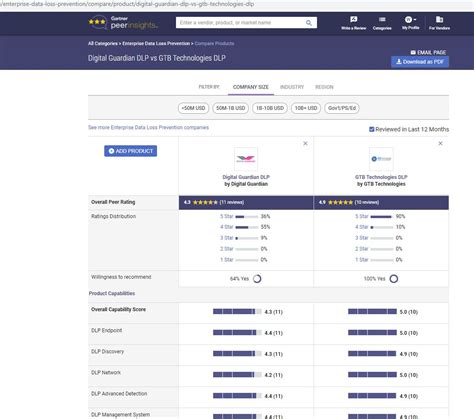Viewport: 474px width, 419px height.
Task: Click the Add Product button
Action: click(x=130, y=151)
